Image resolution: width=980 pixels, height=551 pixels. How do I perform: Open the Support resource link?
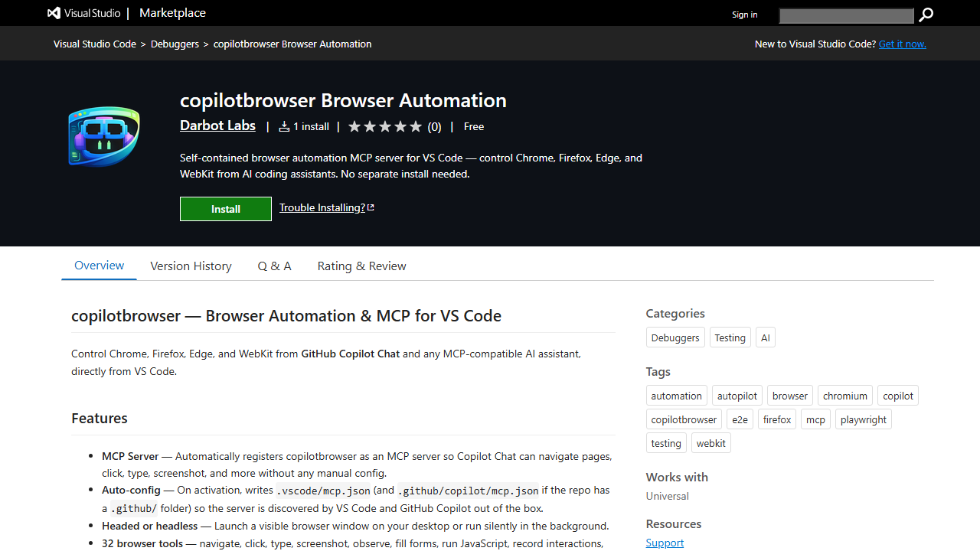(x=665, y=543)
